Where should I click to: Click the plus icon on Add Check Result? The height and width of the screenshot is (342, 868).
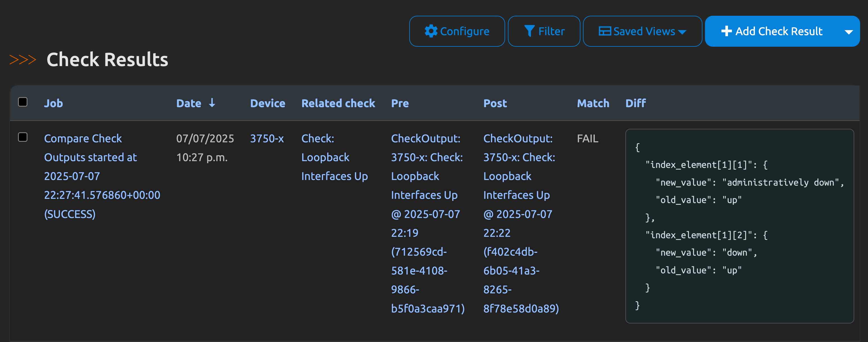pos(726,31)
